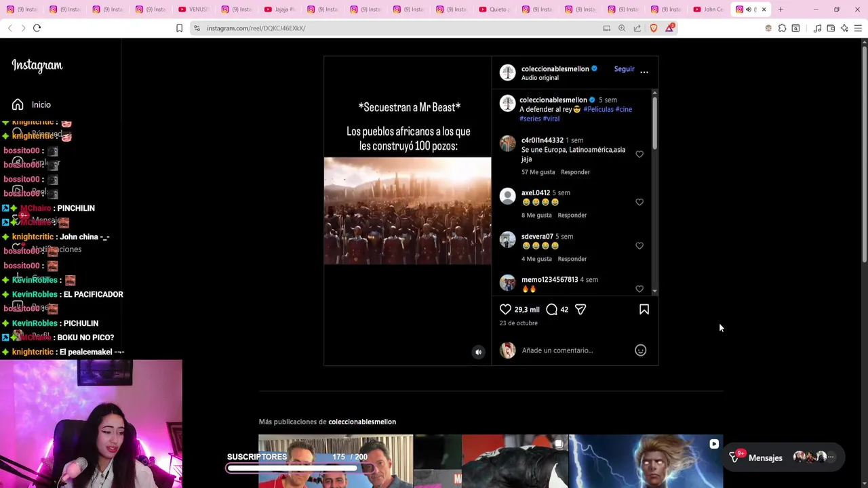View 8 Me gusta on axel.0412 comment

[536, 216]
